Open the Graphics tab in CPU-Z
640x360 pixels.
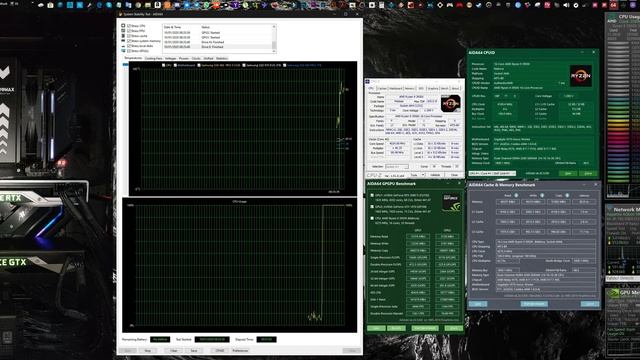click(433, 88)
